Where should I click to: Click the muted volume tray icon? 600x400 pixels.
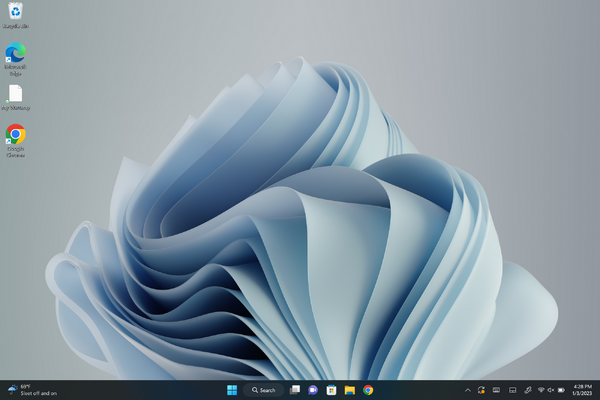[x=551, y=390]
